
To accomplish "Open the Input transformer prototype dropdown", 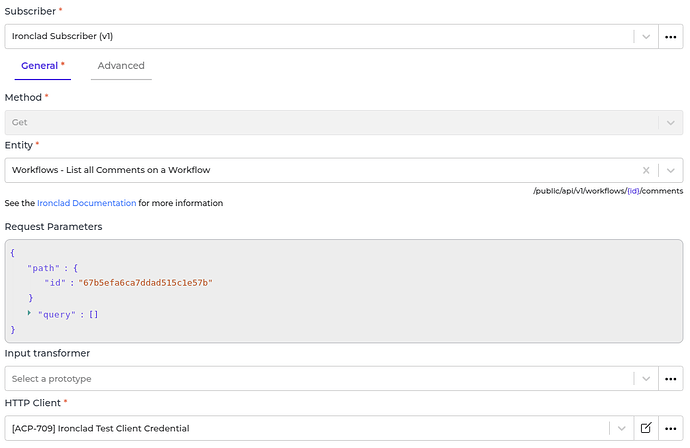I will [646, 378].
